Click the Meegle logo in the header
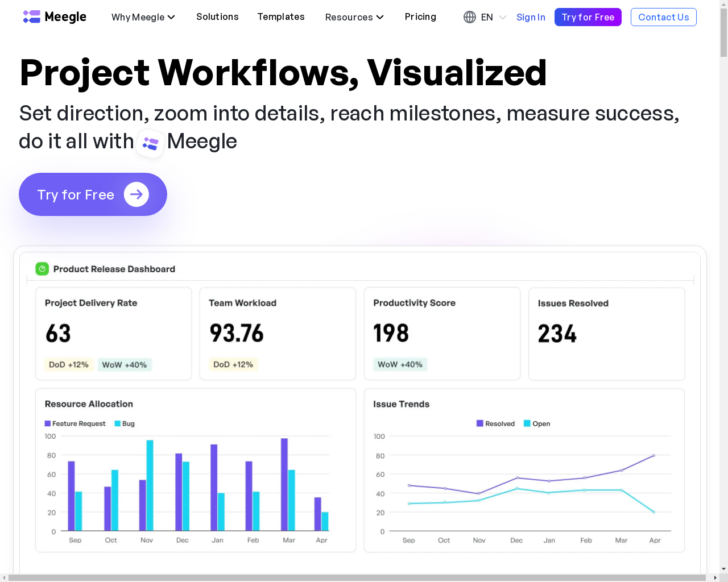728x582 pixels. 55,17
